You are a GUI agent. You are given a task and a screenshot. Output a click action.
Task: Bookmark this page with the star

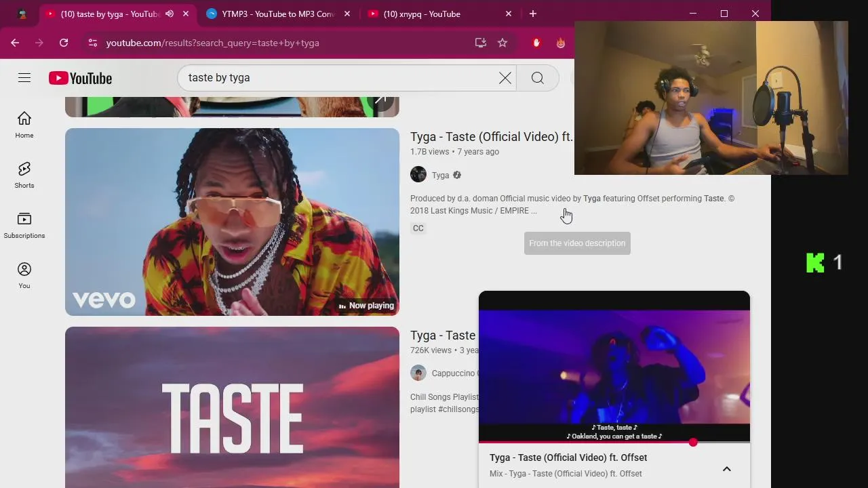tap(502, 43)
